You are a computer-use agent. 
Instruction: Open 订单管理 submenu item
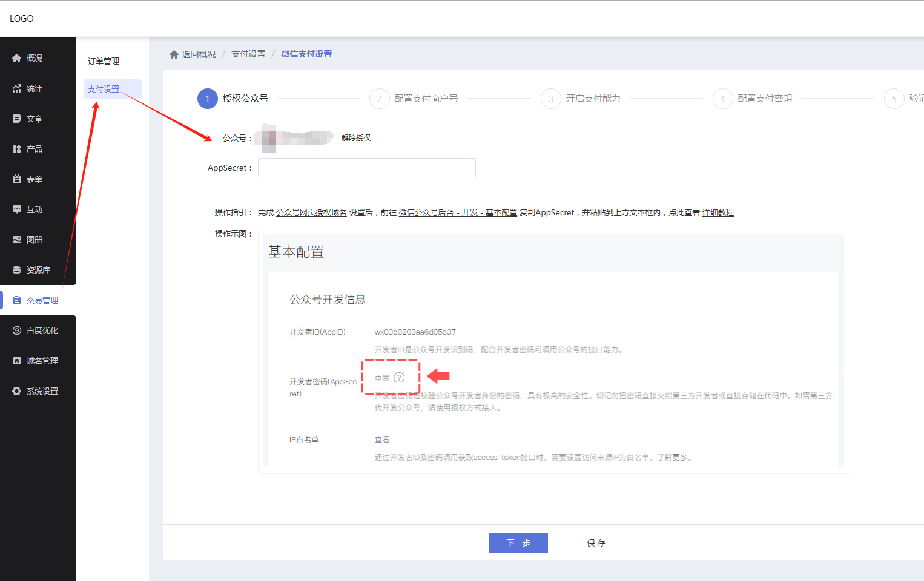click(104, 61)
